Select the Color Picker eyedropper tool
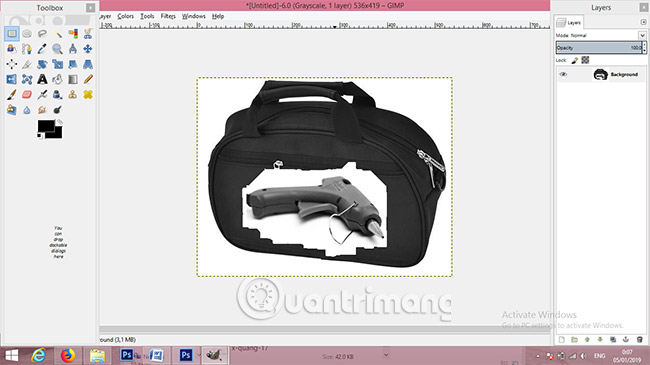This screenshot has height=365, width=650. click(42, 49)
